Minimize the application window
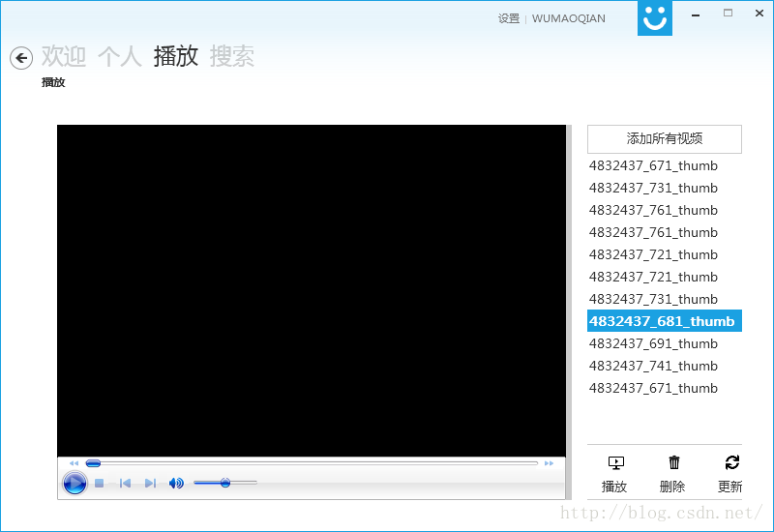 coord(696,15)
